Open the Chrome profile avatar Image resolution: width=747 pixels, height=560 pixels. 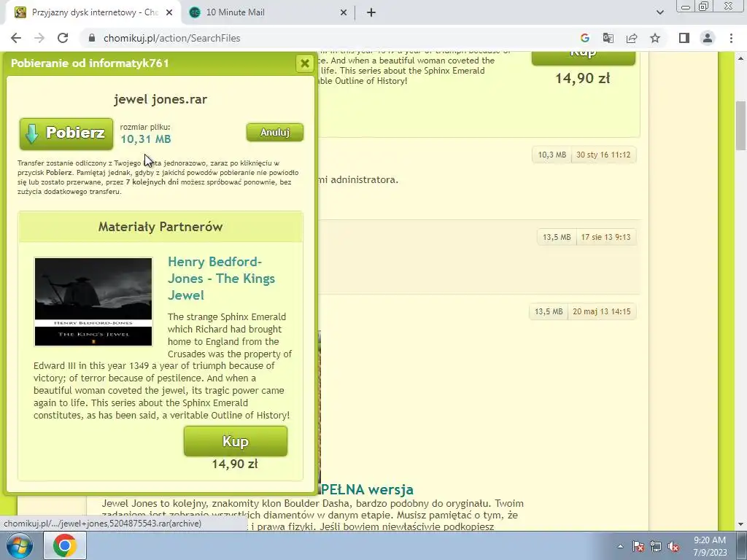point(708,38)
